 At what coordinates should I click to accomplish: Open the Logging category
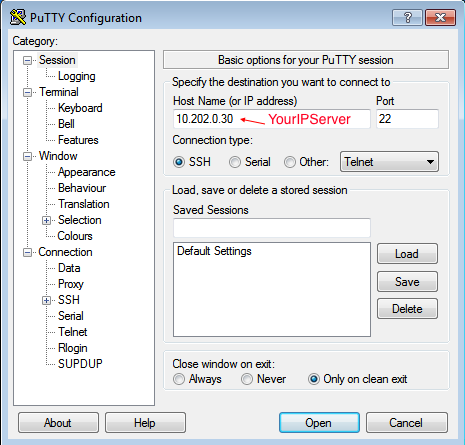coord(77,76)
